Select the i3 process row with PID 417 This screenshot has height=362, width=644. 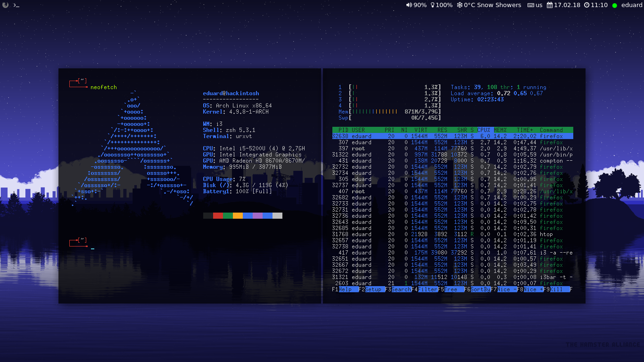click(x=453, y=253)
